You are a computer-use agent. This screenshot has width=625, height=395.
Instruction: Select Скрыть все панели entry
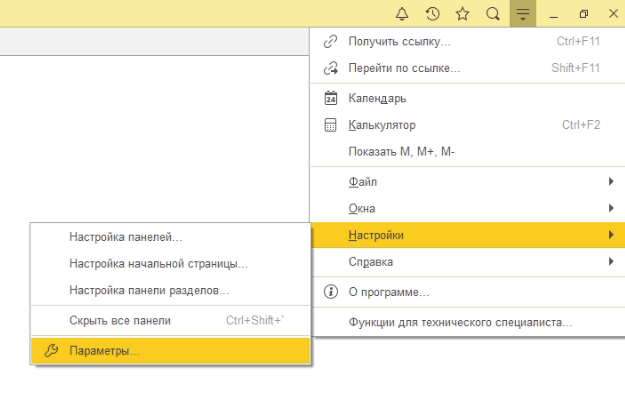coord(170,320)
